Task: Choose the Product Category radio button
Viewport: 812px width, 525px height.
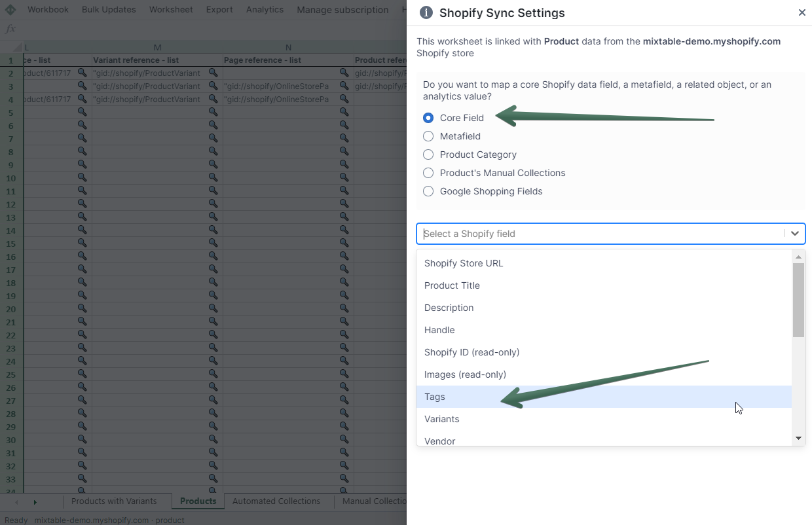Action: click(x=428, y=154)
